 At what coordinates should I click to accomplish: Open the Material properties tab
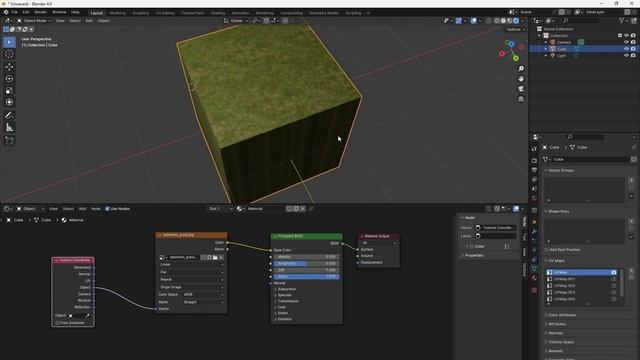(x=534, y=278)
